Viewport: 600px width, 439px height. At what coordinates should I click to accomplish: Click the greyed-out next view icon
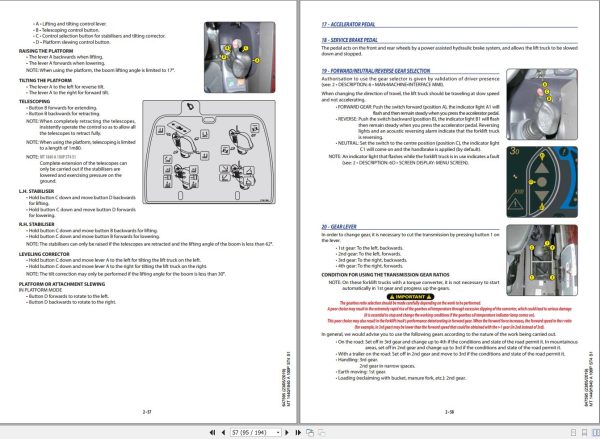322,432
